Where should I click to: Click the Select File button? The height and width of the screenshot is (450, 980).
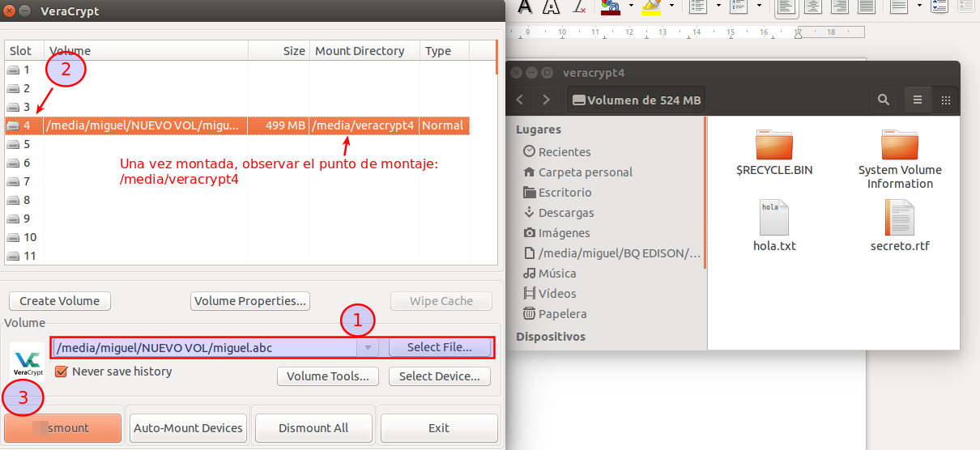(440, 347)
